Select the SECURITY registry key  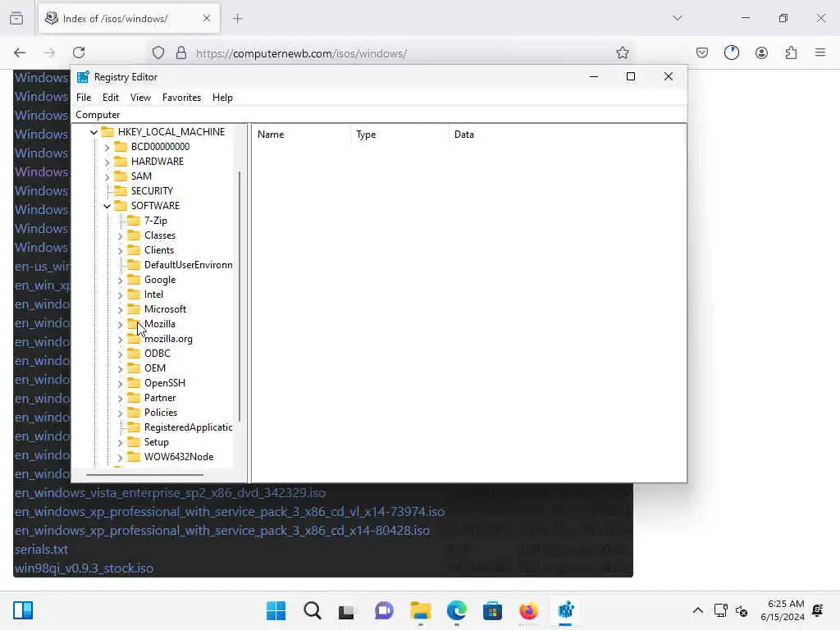(152, 190)
